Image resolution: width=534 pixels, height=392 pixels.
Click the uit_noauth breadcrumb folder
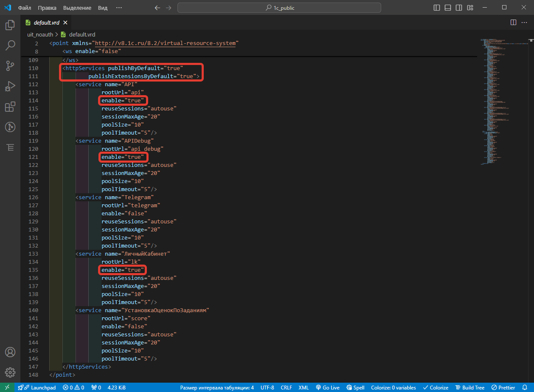(x=40, y=34)
